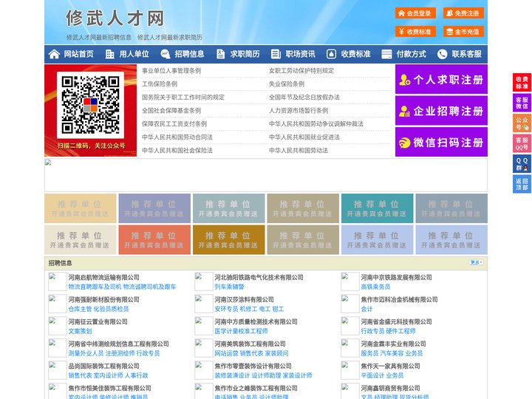Open the 公众号 orange side widget
This screenshot has height=399, width=532.
click(x=522, y=123)
